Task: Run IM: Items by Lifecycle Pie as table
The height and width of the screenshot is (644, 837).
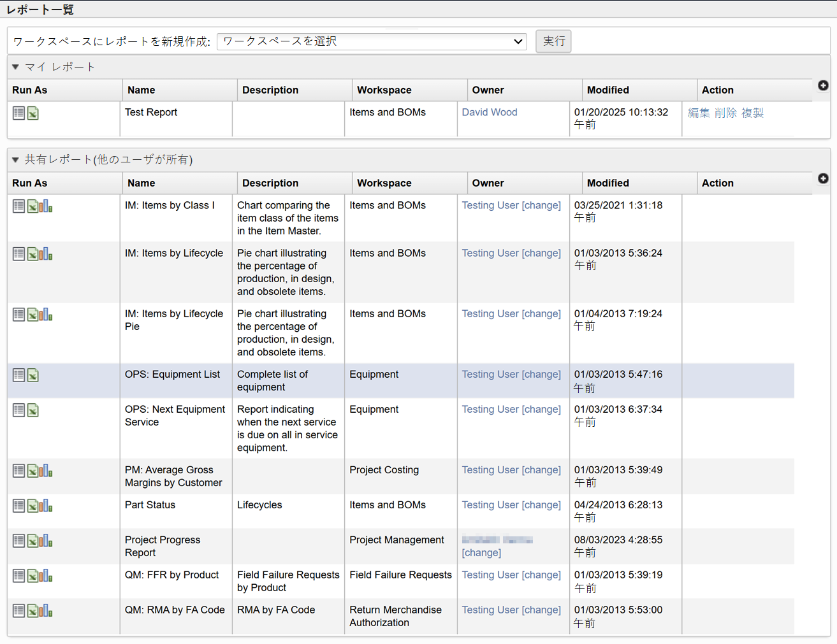Action: coord(19,315)
